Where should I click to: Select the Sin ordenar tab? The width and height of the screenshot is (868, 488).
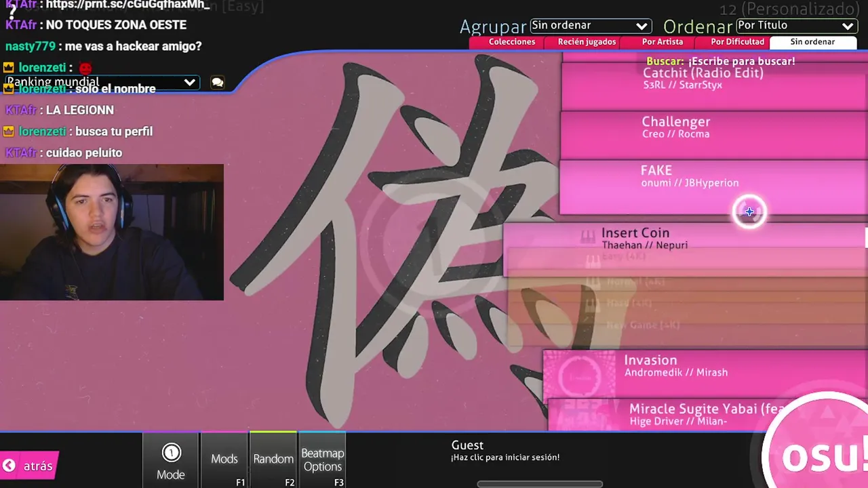tap(812, 42)
